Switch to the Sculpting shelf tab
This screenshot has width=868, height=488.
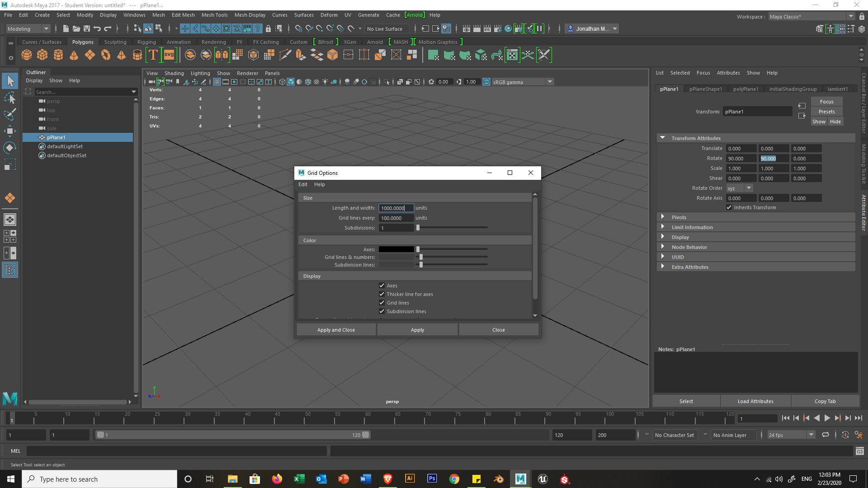(x=115, y=42)
